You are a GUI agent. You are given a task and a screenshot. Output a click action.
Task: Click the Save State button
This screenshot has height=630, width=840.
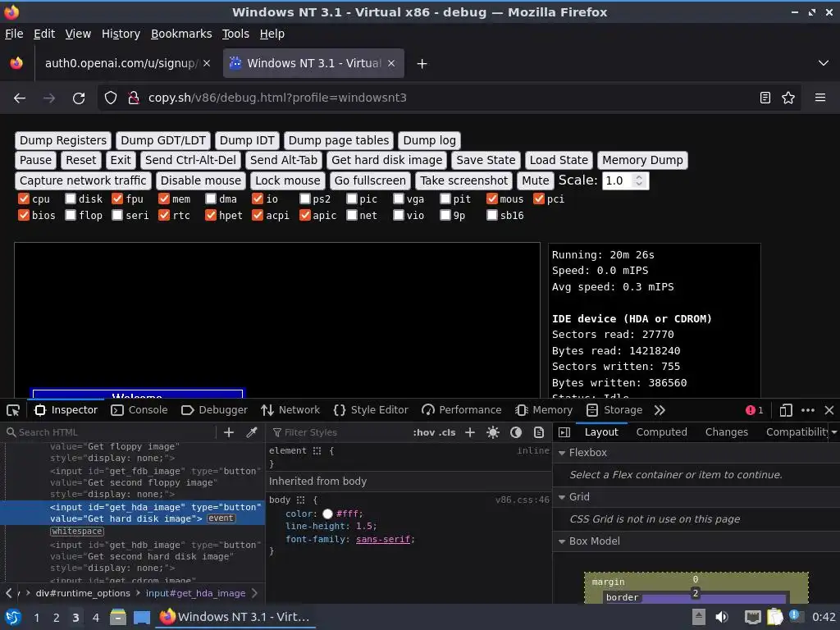tap(486, 160)
